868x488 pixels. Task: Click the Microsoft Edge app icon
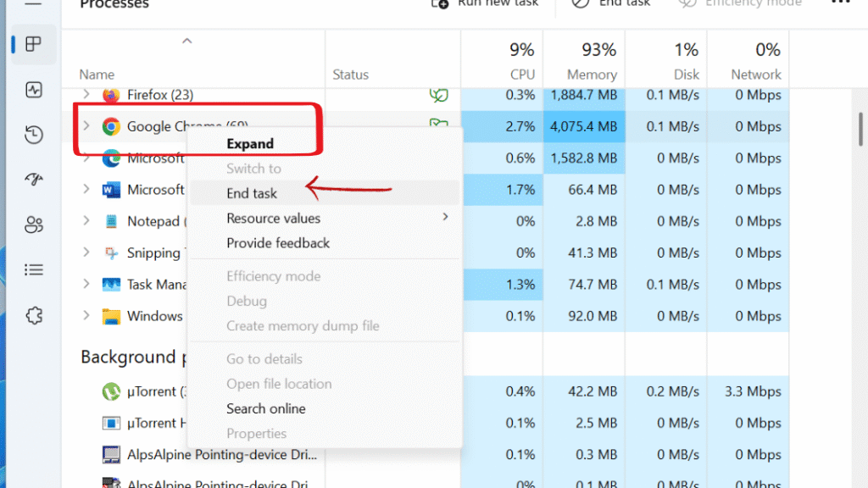[111, 158]
